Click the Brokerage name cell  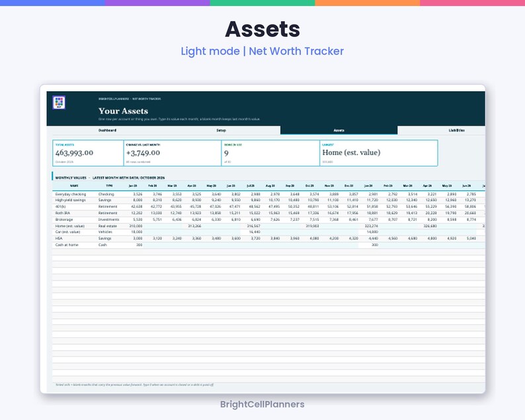tap(64, 220)
